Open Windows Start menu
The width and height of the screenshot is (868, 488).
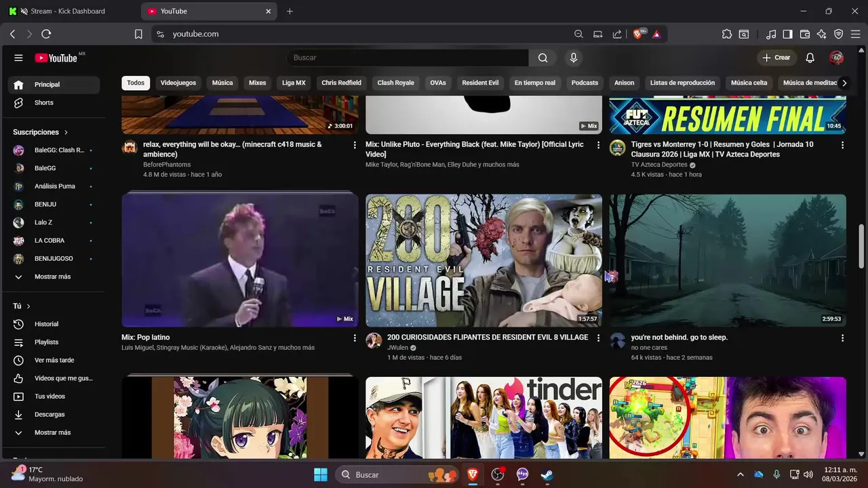(321, 474)
